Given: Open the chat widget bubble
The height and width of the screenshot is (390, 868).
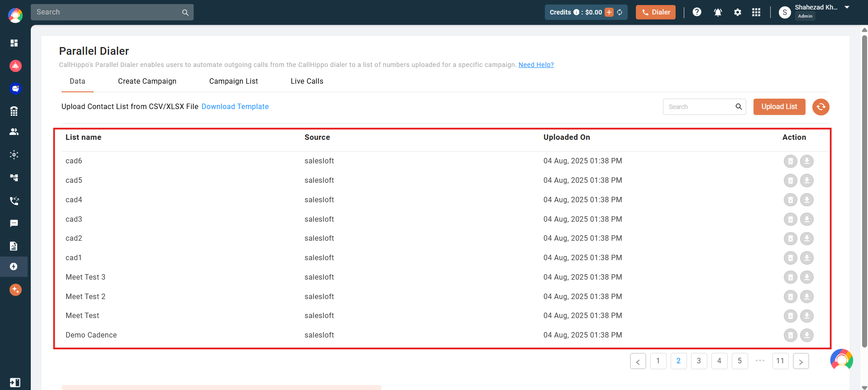Looking at the screenshot, I should click(842, 360).
